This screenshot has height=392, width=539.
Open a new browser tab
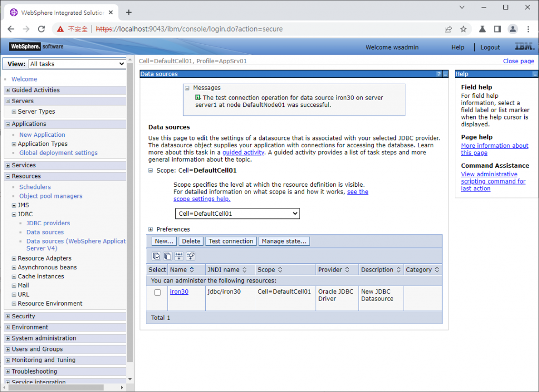(x=129, y=13)
